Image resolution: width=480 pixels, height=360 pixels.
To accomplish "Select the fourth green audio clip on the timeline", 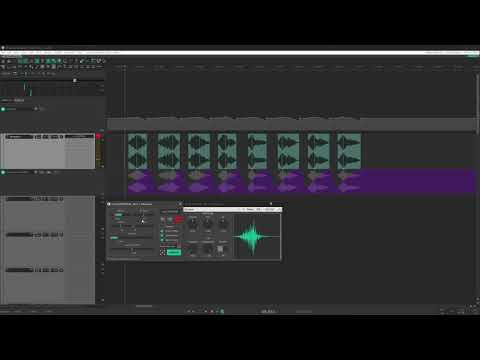I will coord(227,151).
